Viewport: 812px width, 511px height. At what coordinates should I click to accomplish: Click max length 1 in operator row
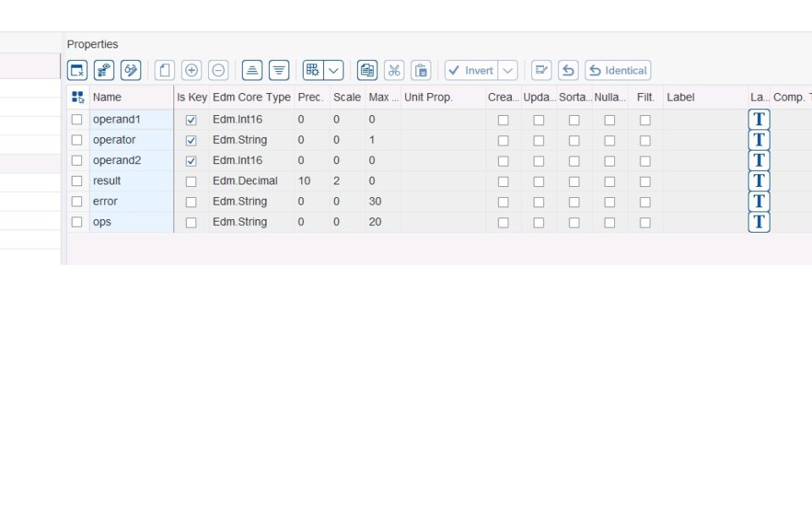click(382, 140)
